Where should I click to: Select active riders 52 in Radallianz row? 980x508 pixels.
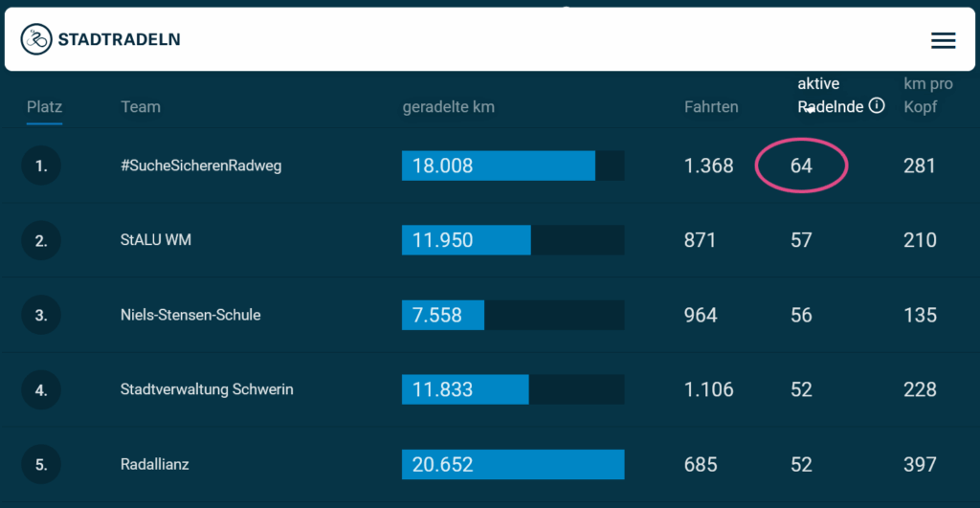point(801,464)
